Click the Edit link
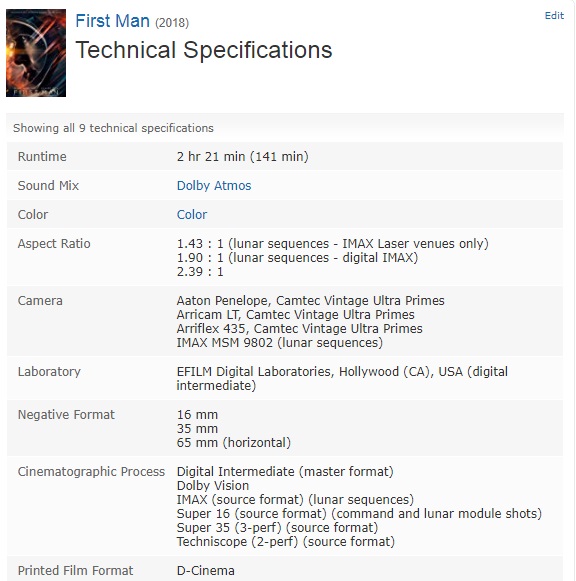 point(554,16)
